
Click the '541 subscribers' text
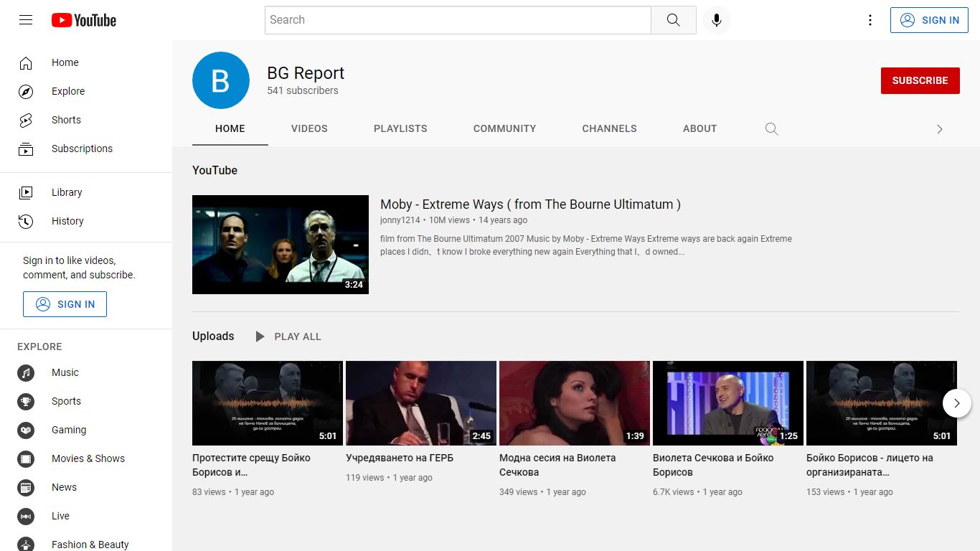click(303, 90)
